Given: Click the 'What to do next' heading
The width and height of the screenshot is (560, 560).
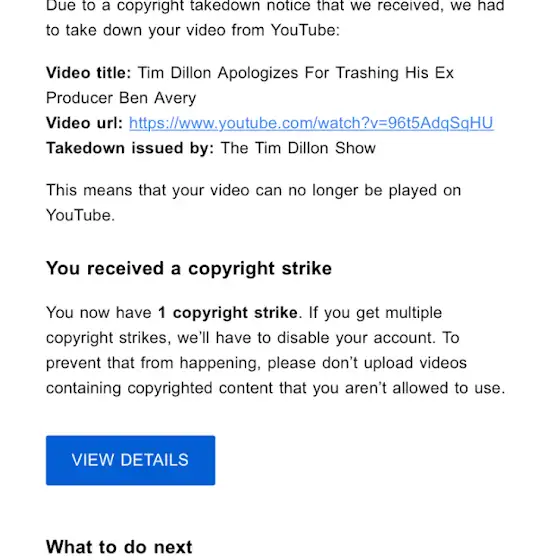Looking at the screenshot, I should pyautogui.click(x=119, y=547).
